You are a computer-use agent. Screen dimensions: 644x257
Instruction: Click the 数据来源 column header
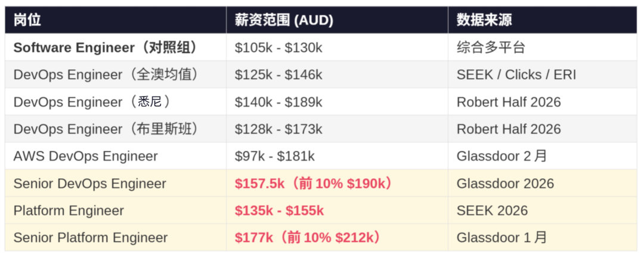pyautogui.click(x=484, y=20)
